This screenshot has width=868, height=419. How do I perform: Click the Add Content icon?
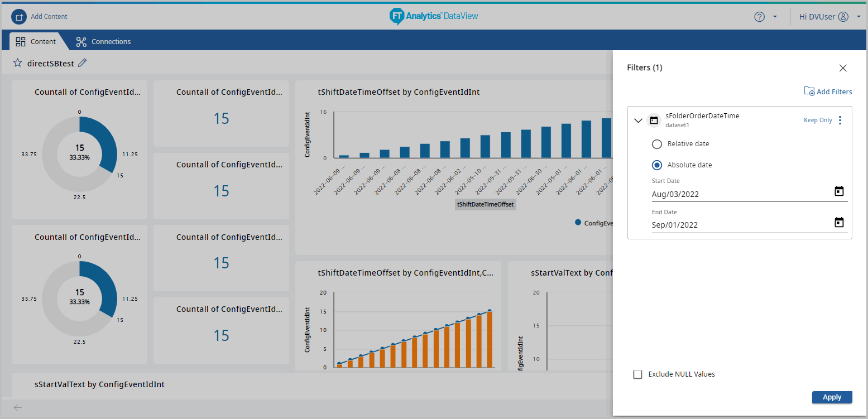coord(19,17)
